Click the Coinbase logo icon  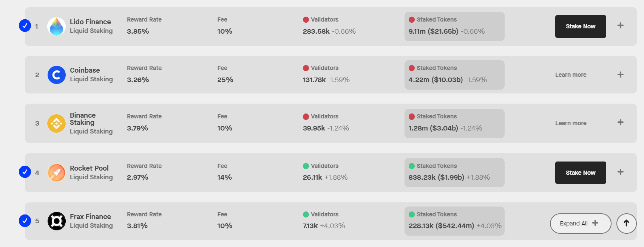tap(56, 75)
